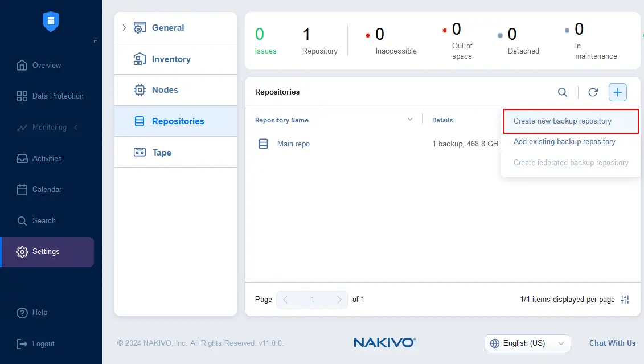Click the Nodes chip icon

coord(140,90)
